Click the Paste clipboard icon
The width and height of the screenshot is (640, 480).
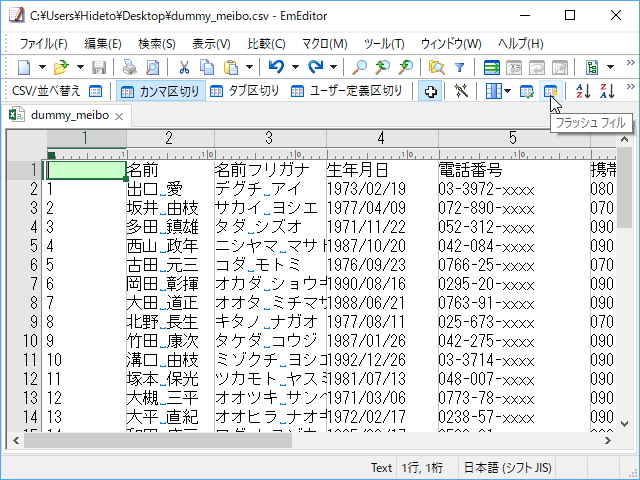point(231,67)
